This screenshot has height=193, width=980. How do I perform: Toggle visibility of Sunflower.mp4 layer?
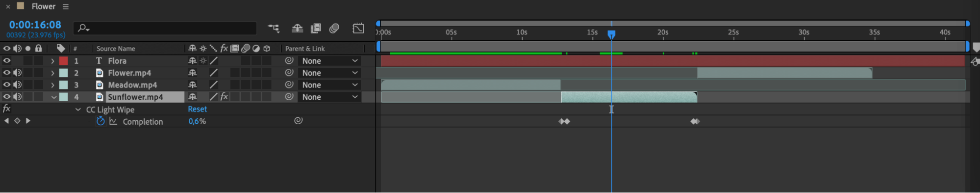[7, 97]
